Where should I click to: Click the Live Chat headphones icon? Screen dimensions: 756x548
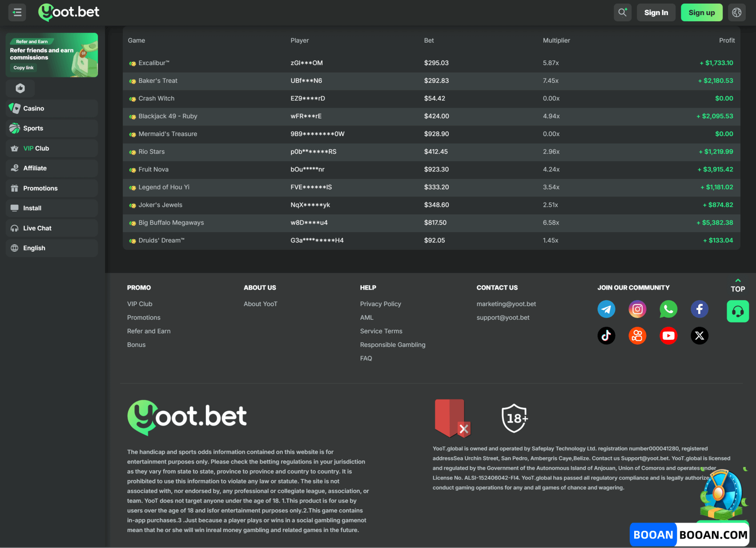pyautogui.click(x=15, y=228)
